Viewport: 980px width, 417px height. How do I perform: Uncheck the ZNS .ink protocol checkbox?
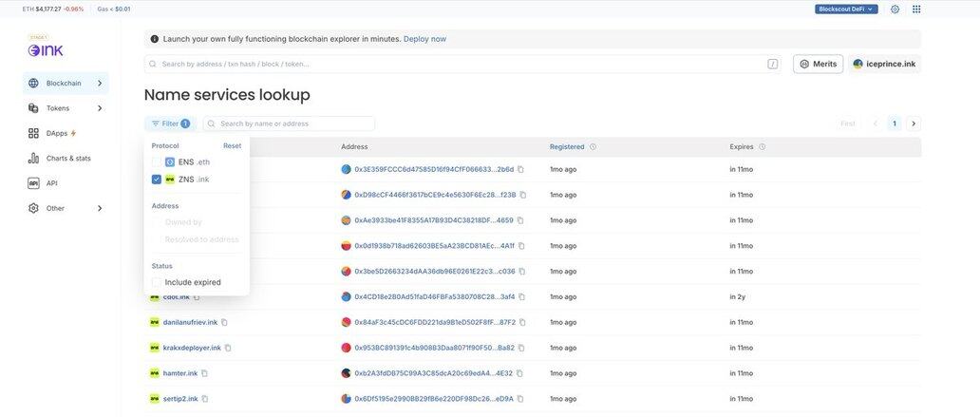tap(157, 180)
